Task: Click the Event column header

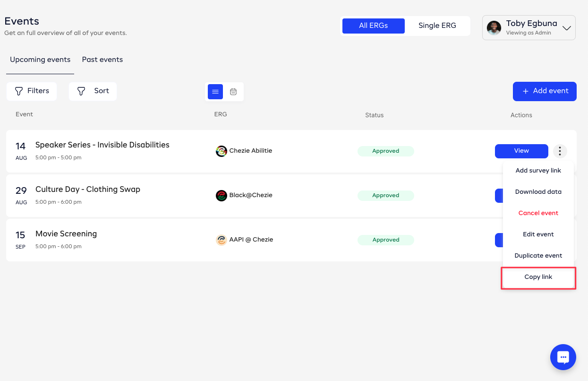Action: tap(24, 114)
